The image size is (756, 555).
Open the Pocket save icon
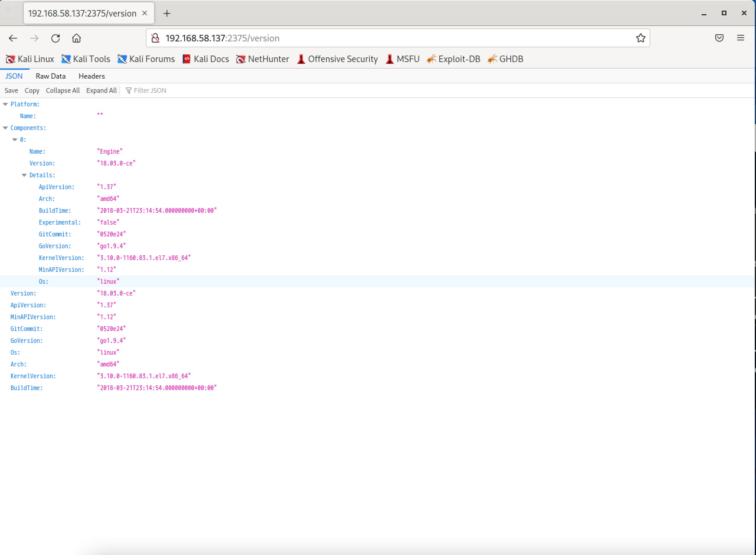pyautogui.click(x=719, y=38)
